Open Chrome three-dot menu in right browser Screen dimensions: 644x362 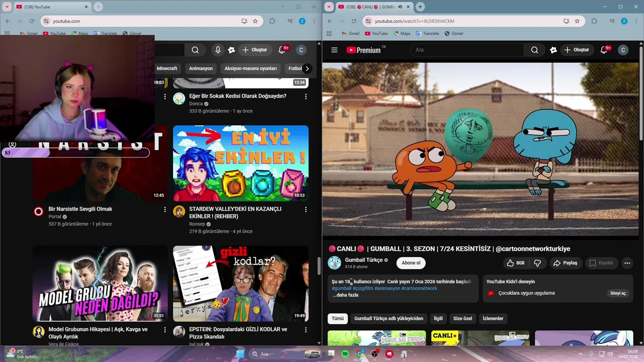[635, 21]
